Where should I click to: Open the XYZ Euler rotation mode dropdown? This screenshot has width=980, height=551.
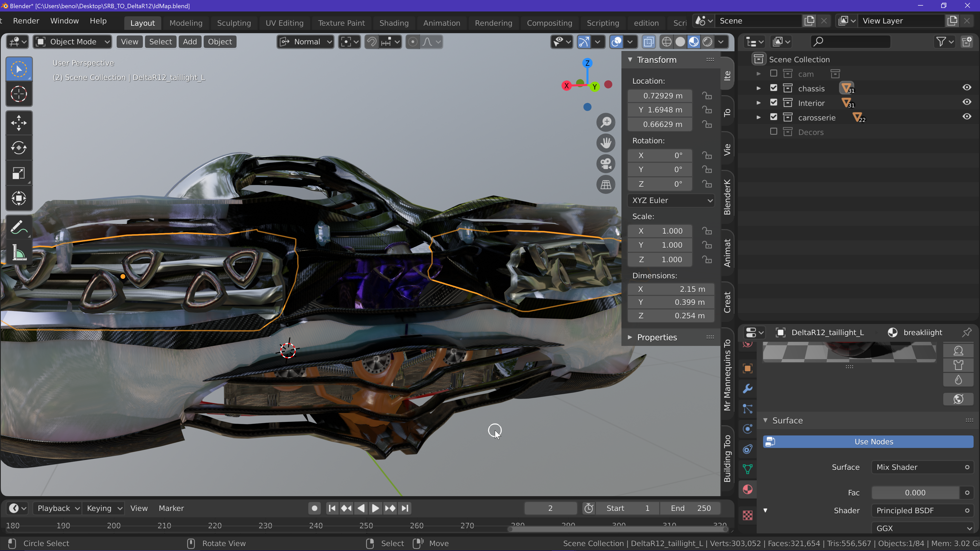coord(671,201)
